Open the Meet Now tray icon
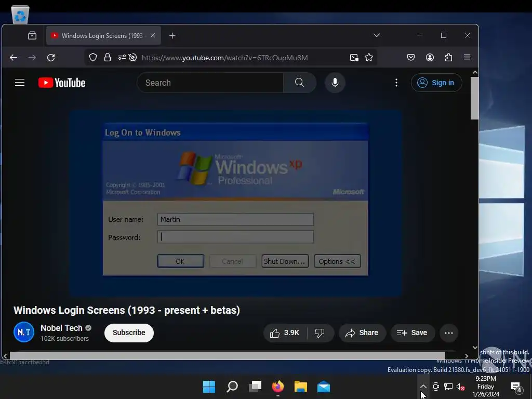The height and width of the screenshot is (399, 532). click(436, 387)
